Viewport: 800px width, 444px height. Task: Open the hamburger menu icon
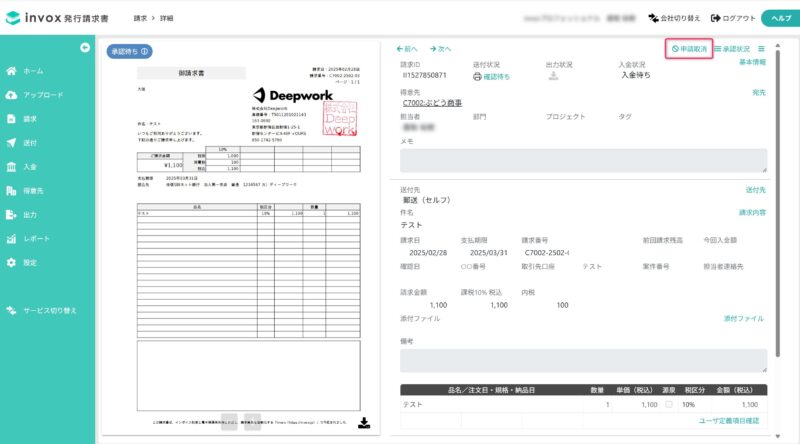(761, 49)
